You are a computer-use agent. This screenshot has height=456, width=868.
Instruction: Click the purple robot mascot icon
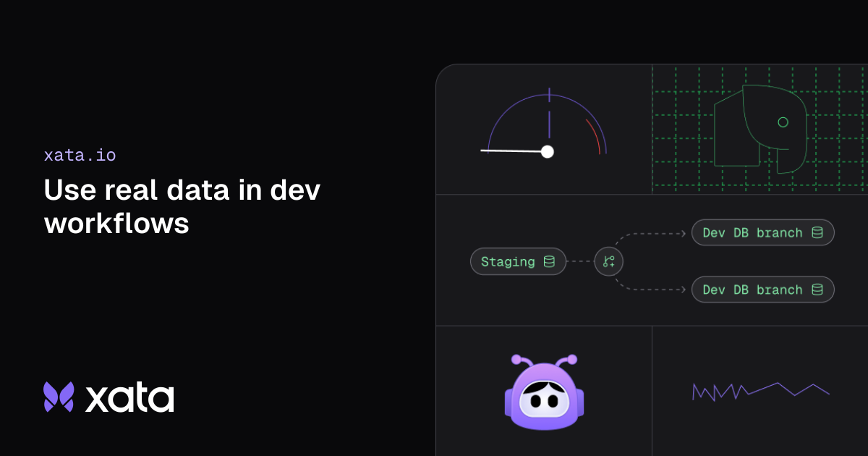tap(544, 391)
